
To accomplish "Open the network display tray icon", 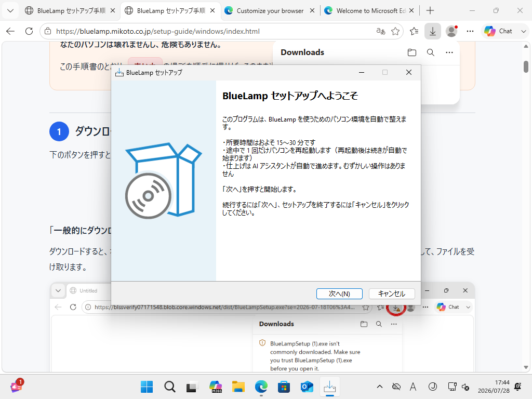I will [x=453, y=387].
